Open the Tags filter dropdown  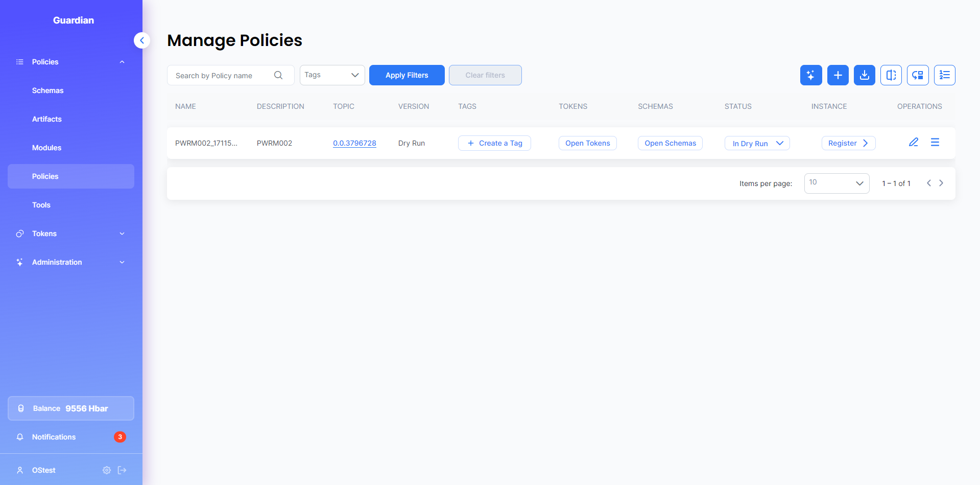point(332,75)
